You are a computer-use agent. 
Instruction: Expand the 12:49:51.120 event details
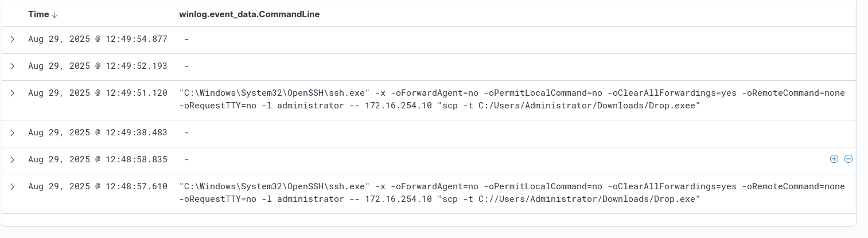coord(13,93)
